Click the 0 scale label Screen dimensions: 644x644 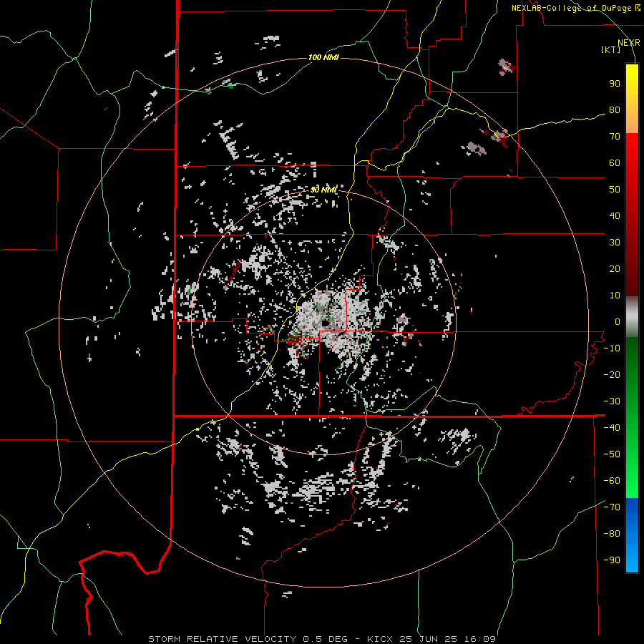click(x=618, y=321)
